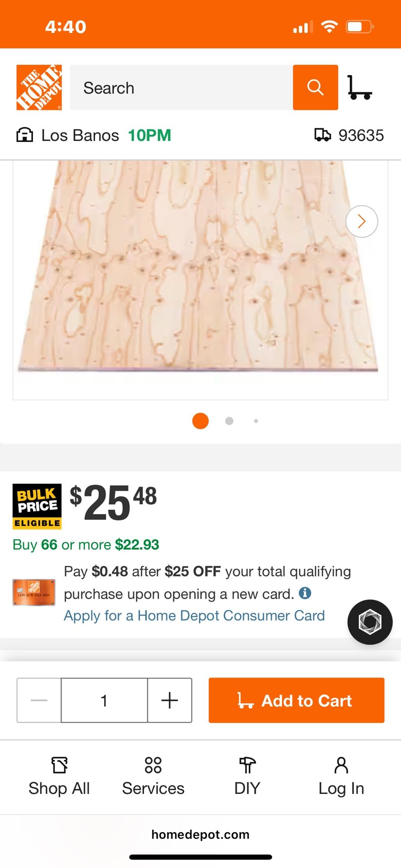Show next product image with arrow
Image resolution: width=401 pixels, height=868 pixels.
click(362, 222)
